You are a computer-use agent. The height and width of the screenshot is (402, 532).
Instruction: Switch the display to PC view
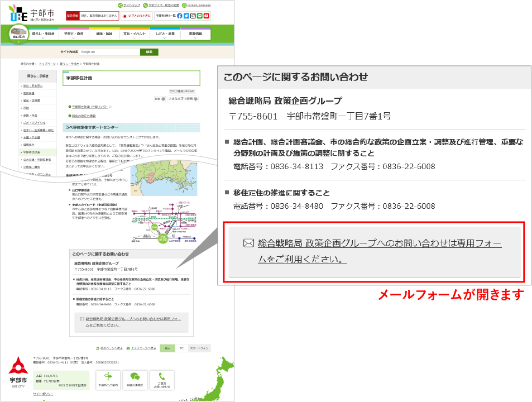(181, 348)
